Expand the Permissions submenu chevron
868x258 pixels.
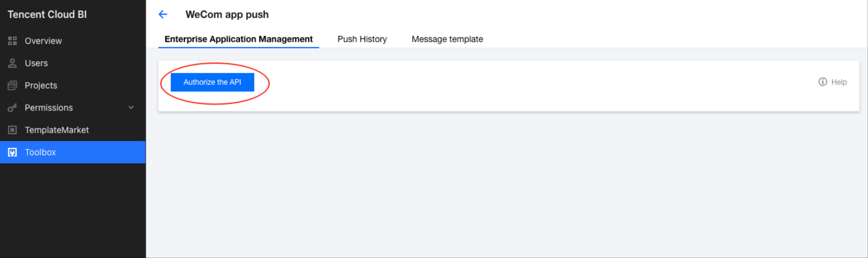pyautogui.click(x=131, y=108)
